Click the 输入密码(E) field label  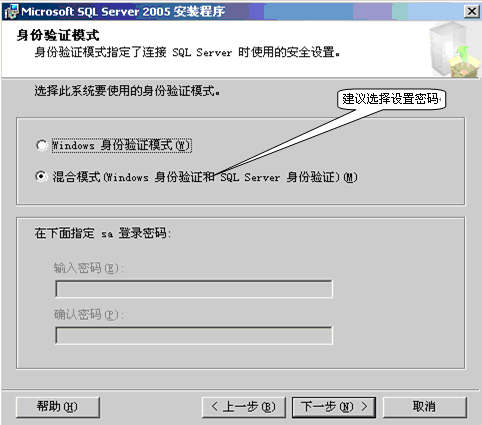pos(89,268)
